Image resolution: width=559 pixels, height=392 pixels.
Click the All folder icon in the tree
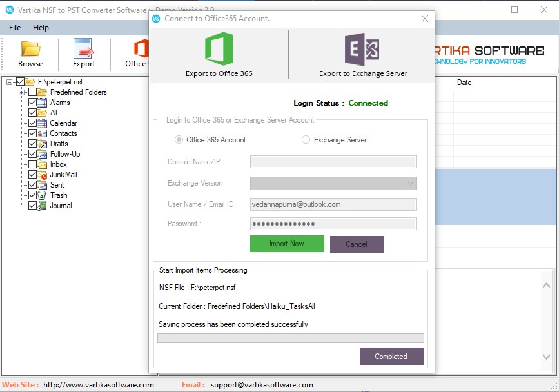pos(42,113)
